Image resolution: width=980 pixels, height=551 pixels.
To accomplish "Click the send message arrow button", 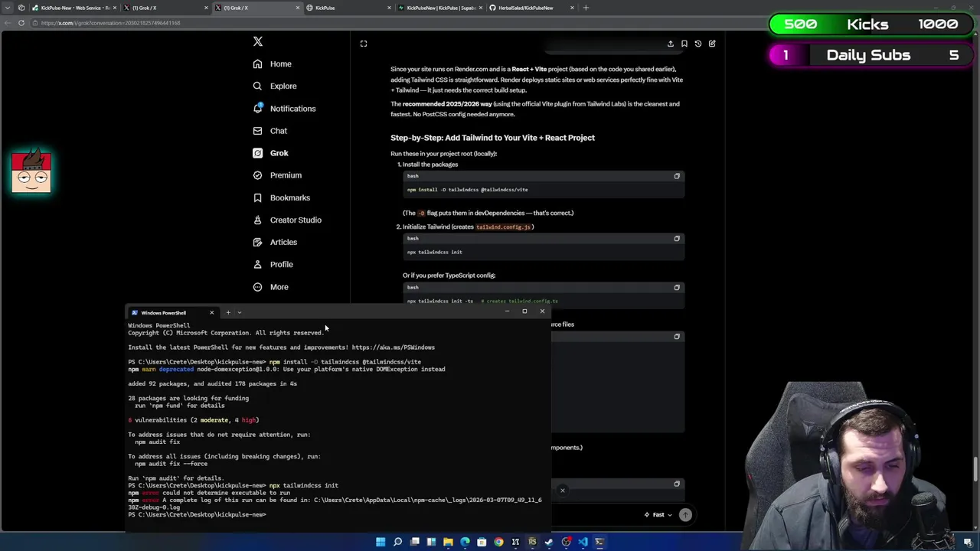I will pos(685,515).
